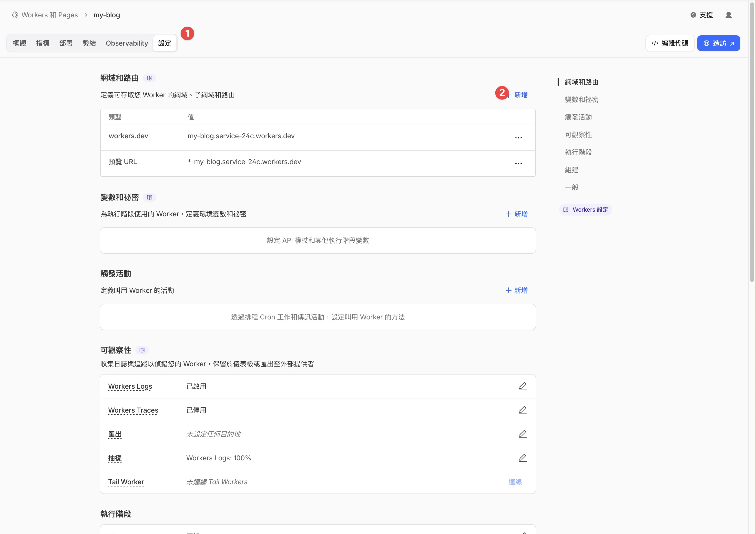
Task: Switch to the 部署 tab
Action: (66, 43)
